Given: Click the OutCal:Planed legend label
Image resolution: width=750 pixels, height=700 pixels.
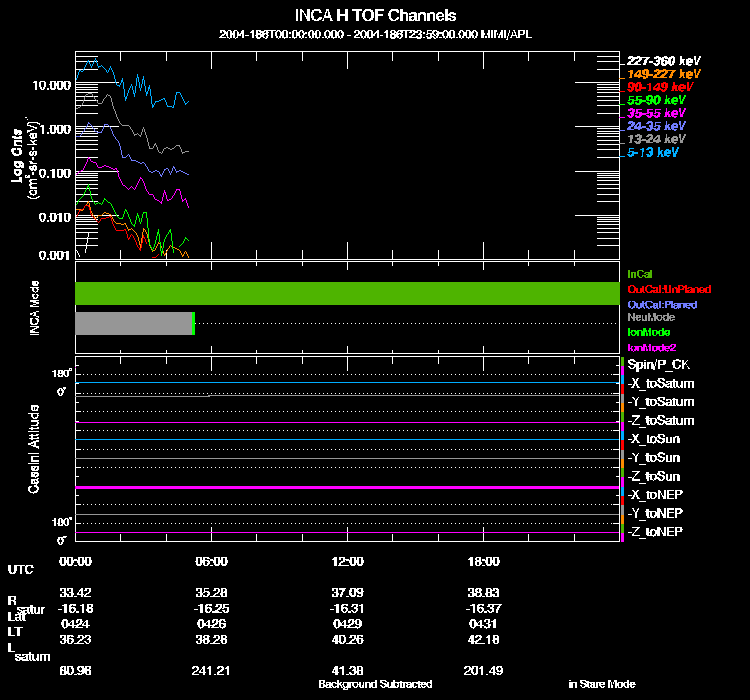Looking at the screenshot, I should coord(662,305).
